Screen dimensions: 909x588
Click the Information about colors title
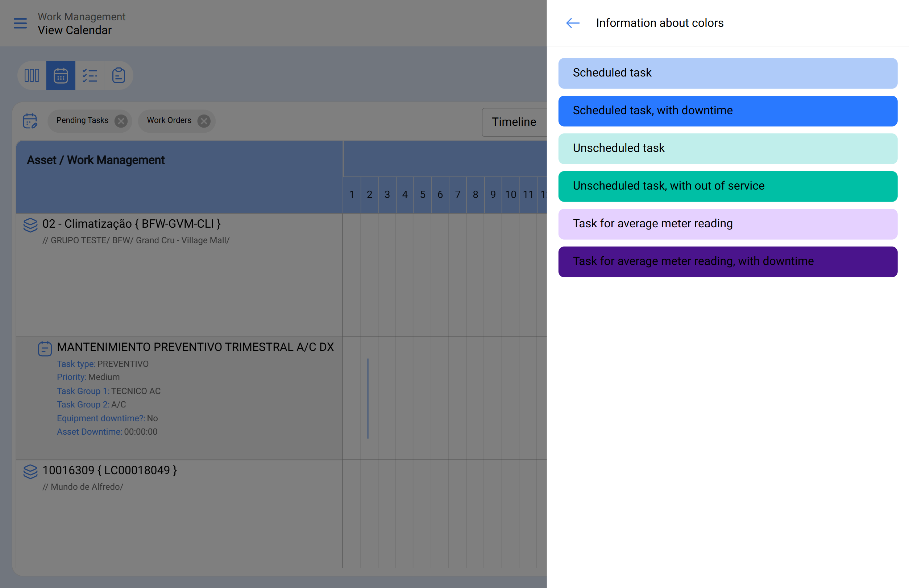click(x=660, y=23)
